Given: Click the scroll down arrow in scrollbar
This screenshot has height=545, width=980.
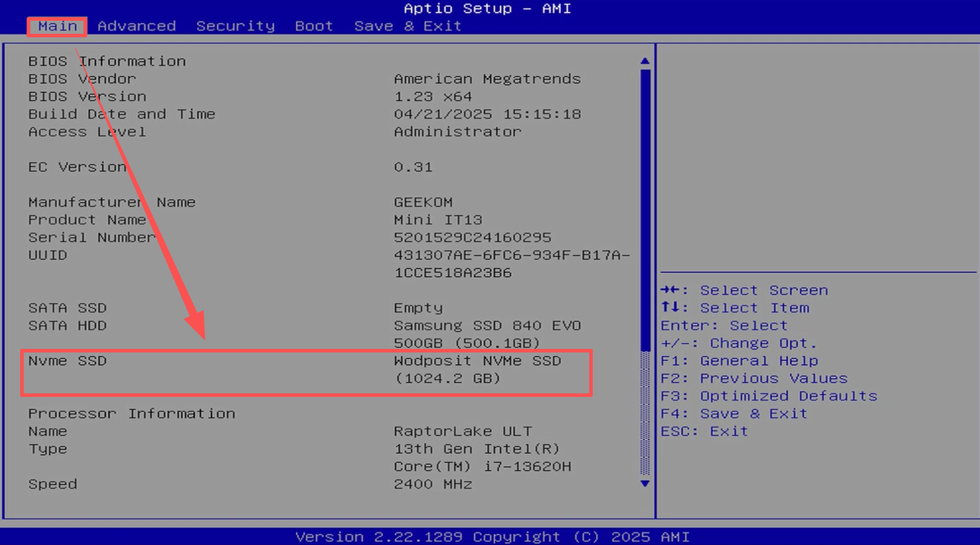Looking at the screenshot, I should pyautogui.click(x=645, y=484).
